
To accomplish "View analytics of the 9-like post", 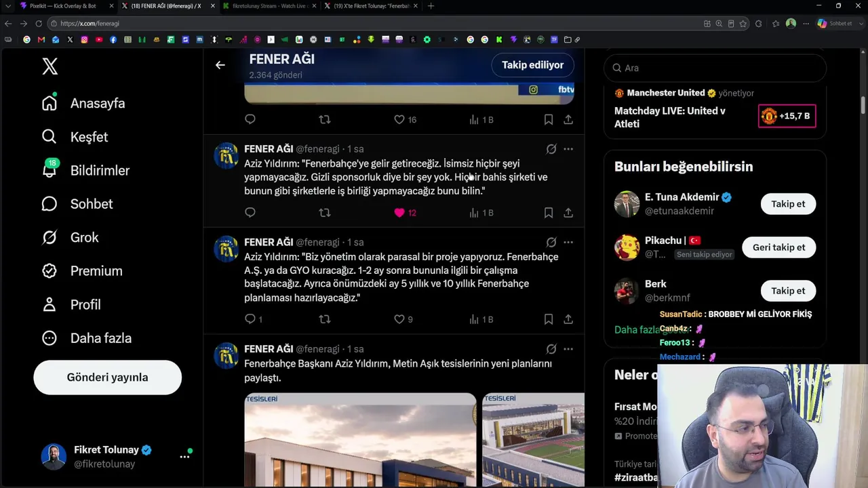I will [481, 319].
